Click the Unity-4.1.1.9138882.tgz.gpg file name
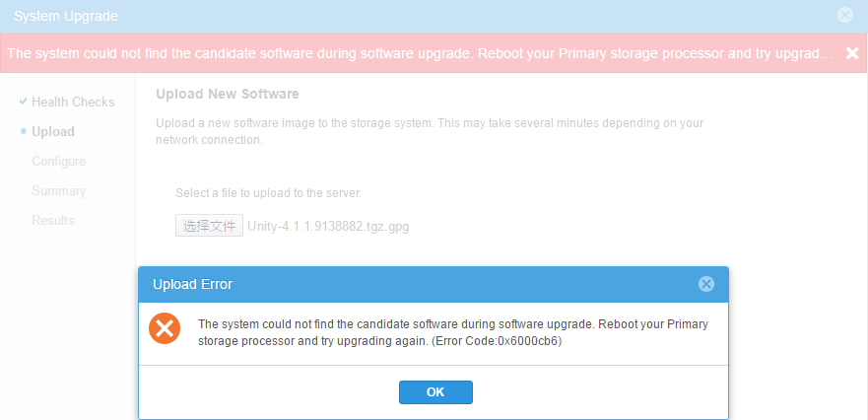Image resolution: width=868 pixels, height=420 pixels. pyautogui.click(x=328, y=226)
